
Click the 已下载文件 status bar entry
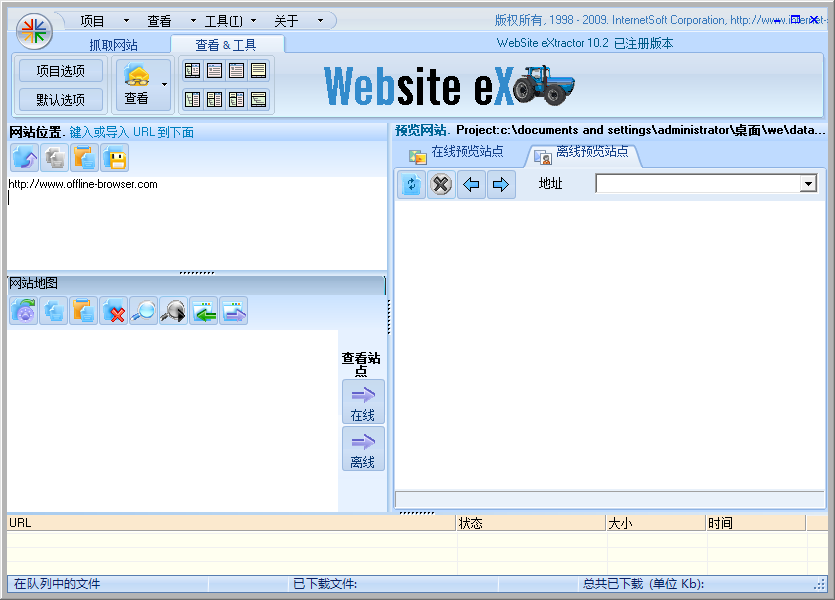pos(325,584)
